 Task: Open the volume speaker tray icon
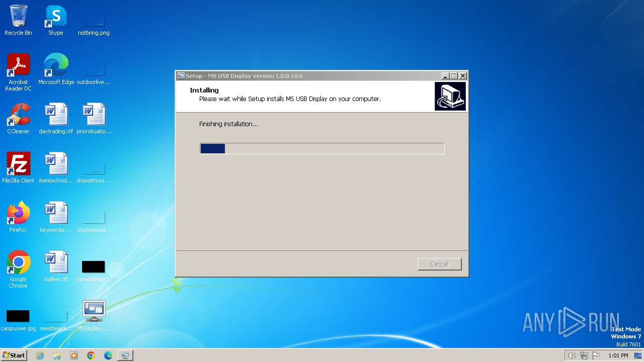coord(572,355)
